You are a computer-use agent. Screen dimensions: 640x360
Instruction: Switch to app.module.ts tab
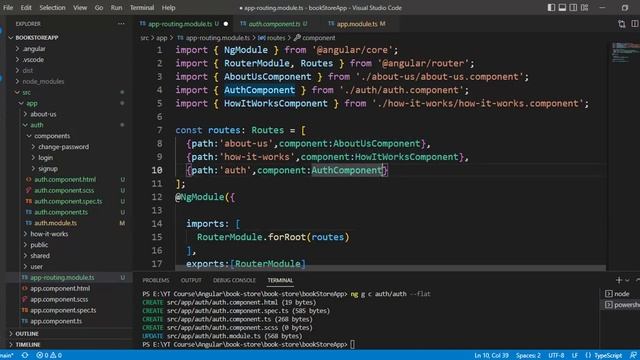357,24
